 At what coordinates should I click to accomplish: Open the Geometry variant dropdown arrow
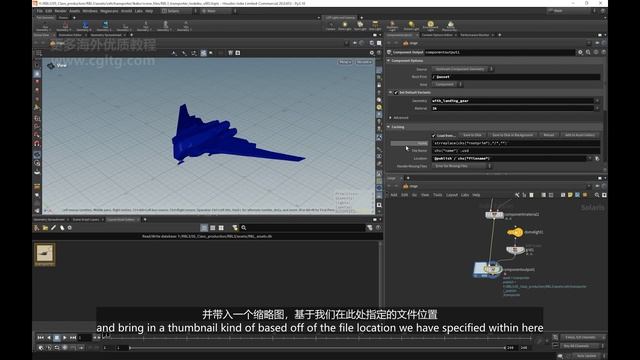pos(597,100)
